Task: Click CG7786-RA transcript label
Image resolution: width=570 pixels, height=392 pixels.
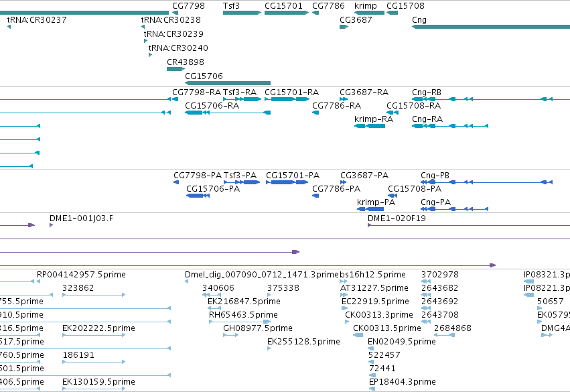Action: tap(337, 106)
